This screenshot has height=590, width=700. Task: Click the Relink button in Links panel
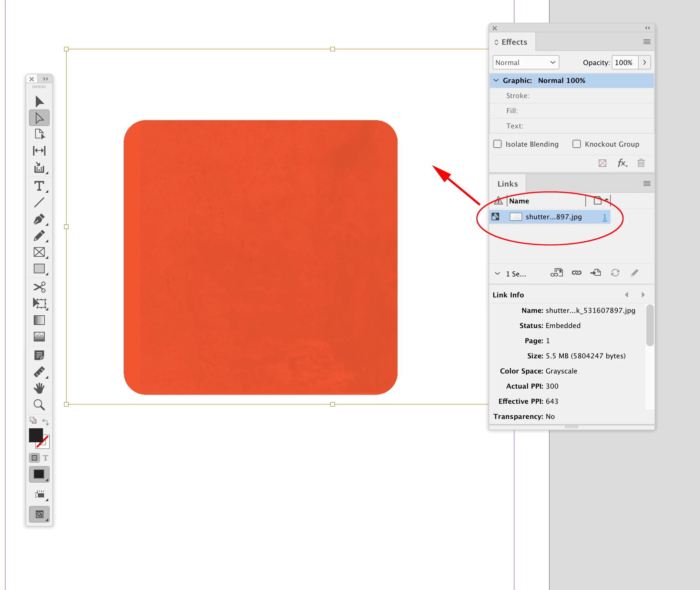click(x=576, y=273)
